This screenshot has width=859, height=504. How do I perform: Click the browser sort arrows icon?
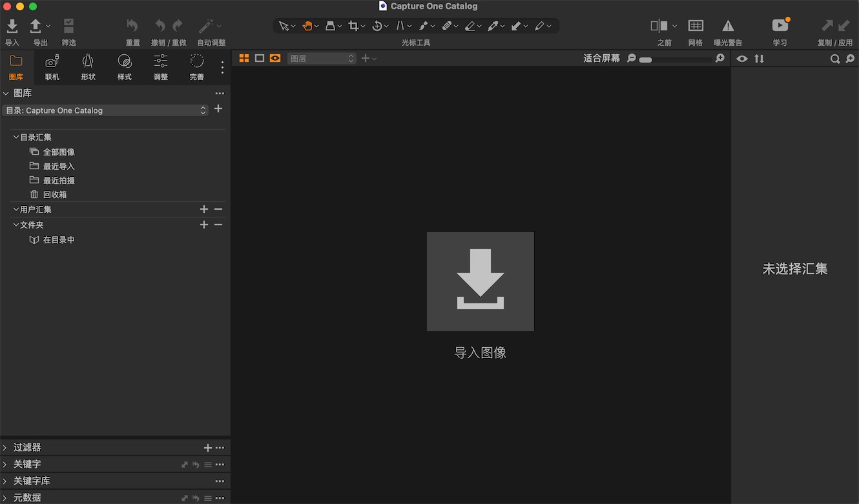(x=759, y=59)
